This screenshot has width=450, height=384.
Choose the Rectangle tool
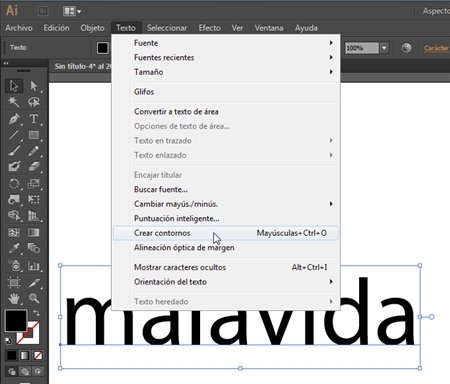coord(34,135)
